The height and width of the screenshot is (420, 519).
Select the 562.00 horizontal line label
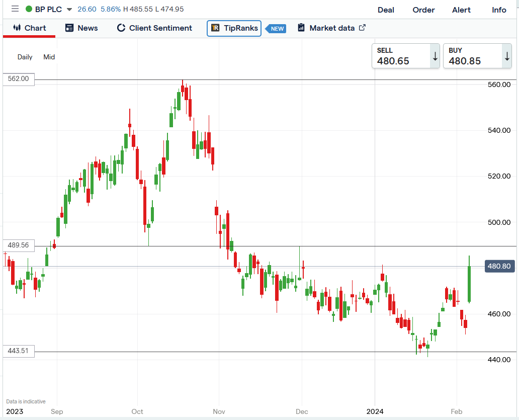coord(19,79)
